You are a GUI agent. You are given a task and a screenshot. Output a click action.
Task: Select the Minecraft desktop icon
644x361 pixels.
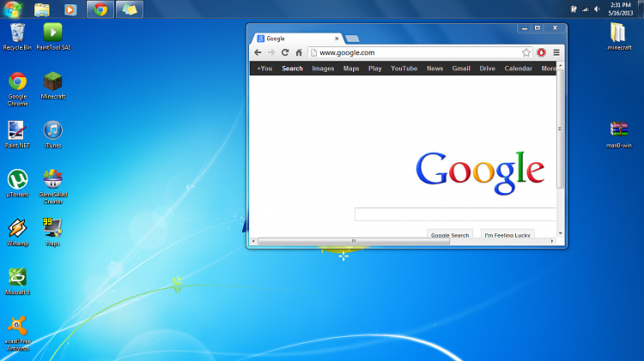pos(53,86)
